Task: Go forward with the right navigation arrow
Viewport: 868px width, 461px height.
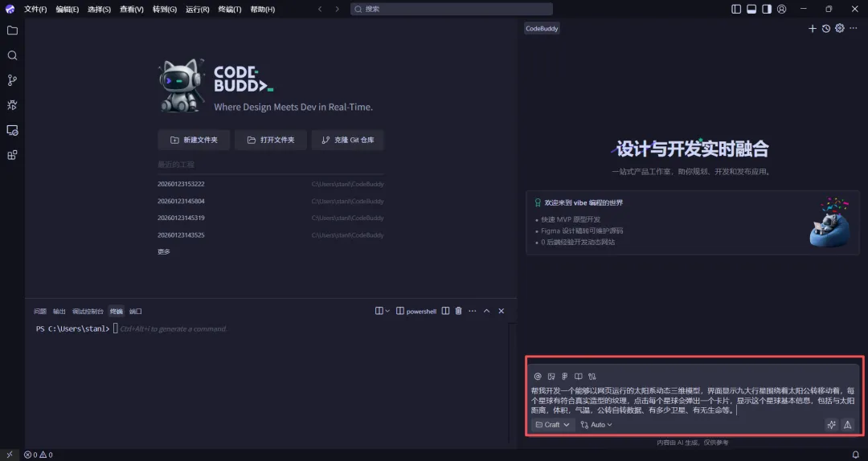Action: point(337,9)
